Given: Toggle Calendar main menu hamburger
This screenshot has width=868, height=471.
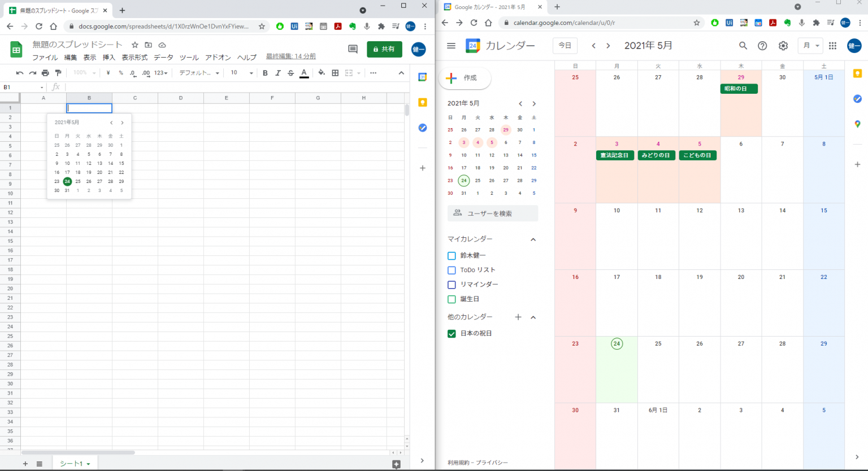Looking at the screenshot, I should (451, 46).
